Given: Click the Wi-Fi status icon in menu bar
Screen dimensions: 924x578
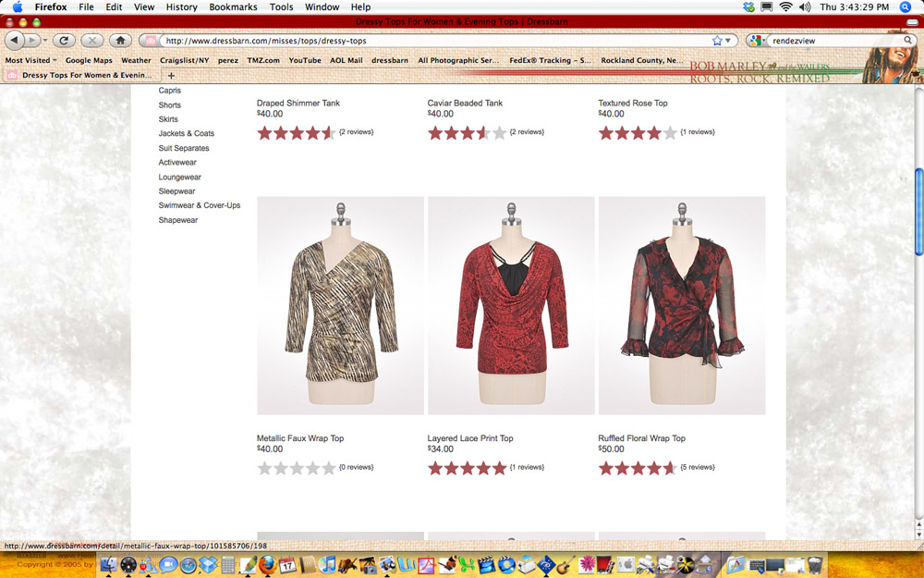Looking at the screenshot, I should [x=785, y=7].
